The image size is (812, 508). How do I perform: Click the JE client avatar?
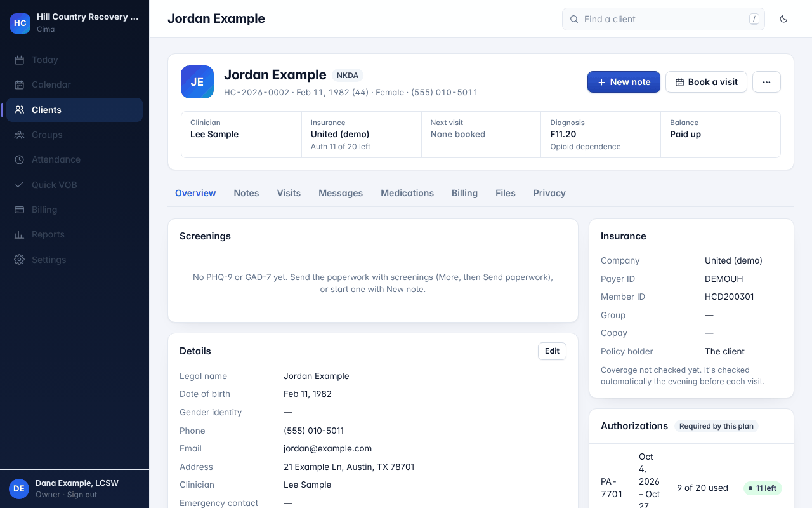197,82
